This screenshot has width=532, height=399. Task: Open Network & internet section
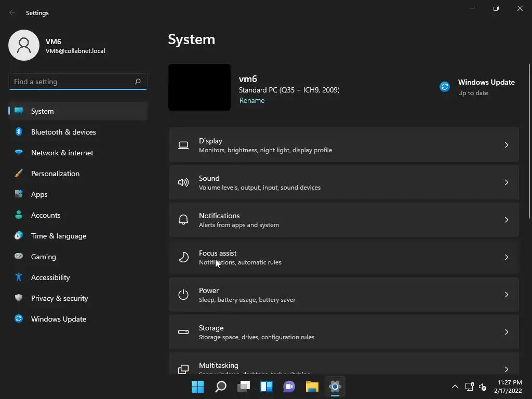point(78,153)
